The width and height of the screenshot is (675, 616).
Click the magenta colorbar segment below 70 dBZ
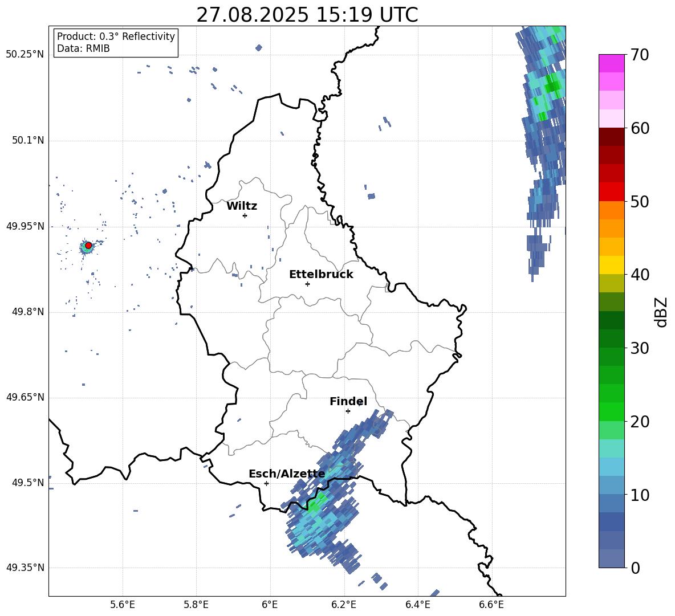point(611,64)
